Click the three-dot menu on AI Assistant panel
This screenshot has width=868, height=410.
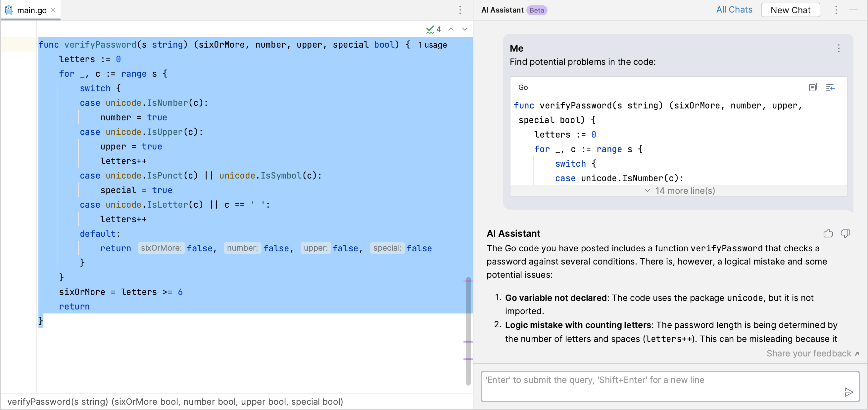pyautogui.click(x=836, y=10)
